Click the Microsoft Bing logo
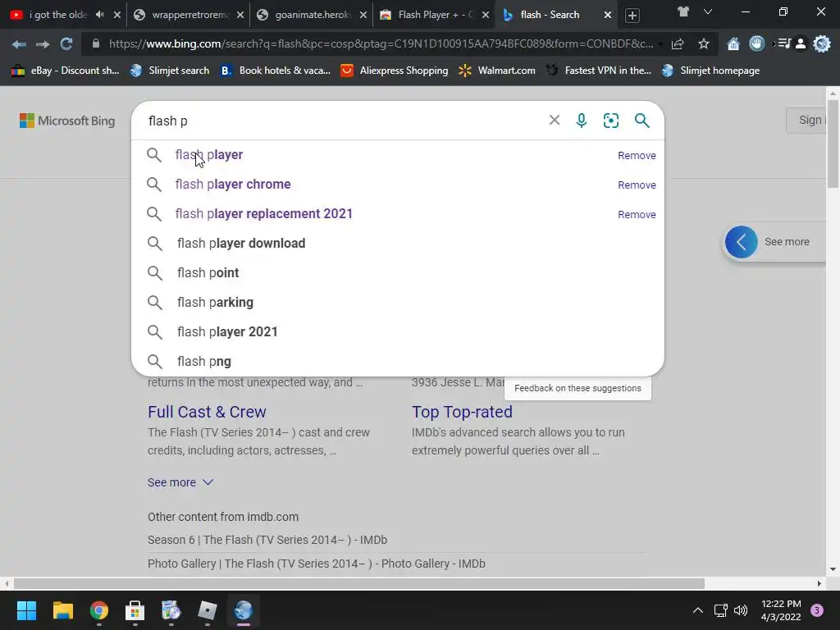This screenshot has width=840, height=630. [67, 121]
